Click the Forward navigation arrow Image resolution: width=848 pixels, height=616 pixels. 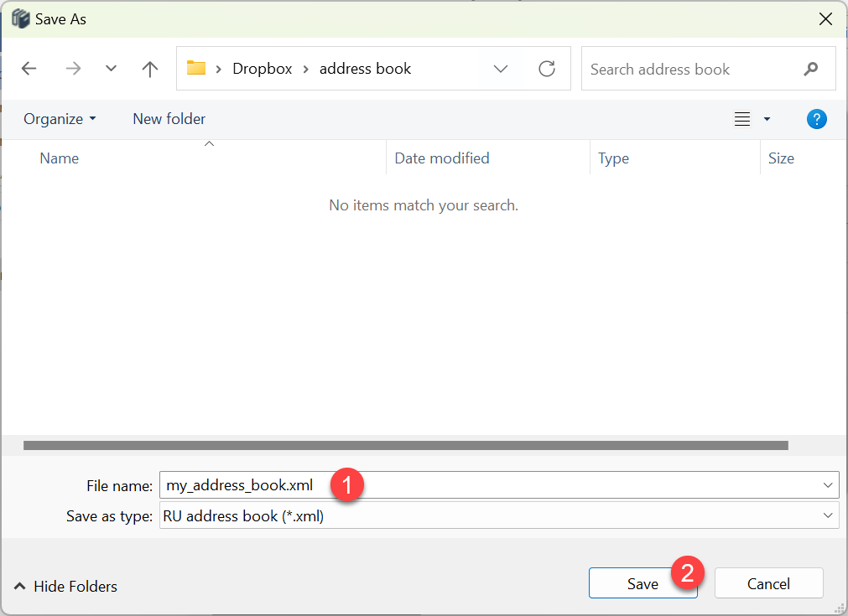coord(73,69)
